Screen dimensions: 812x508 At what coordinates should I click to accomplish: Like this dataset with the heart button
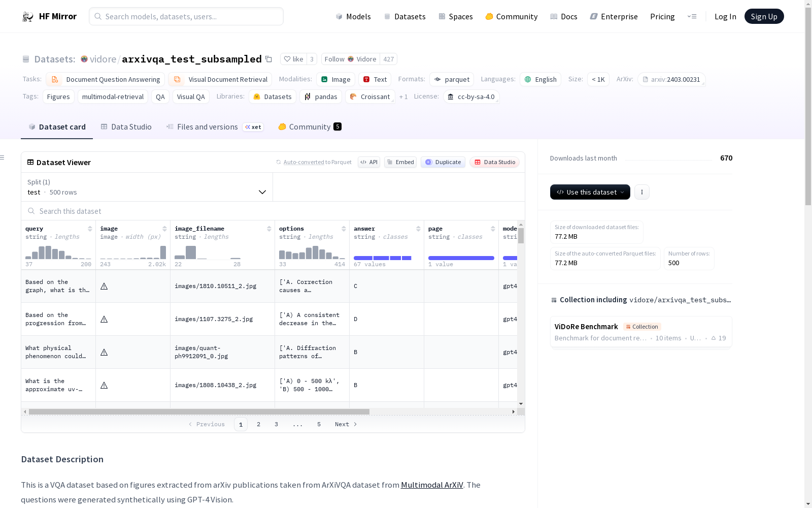pyautogui.click(x=293, y=59)
